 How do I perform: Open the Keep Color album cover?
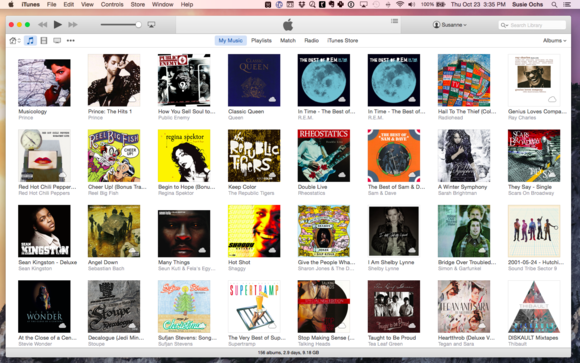(x=254, y=156)
